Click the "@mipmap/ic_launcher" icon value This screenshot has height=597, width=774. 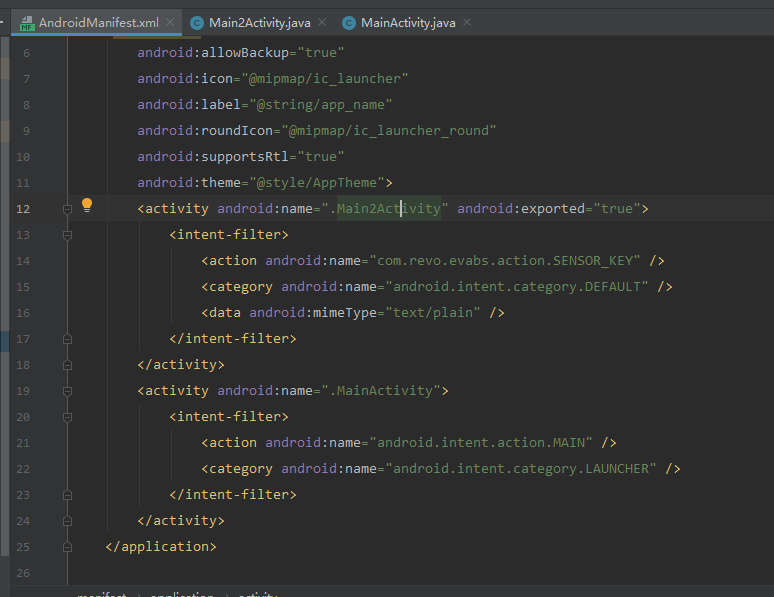325,79
